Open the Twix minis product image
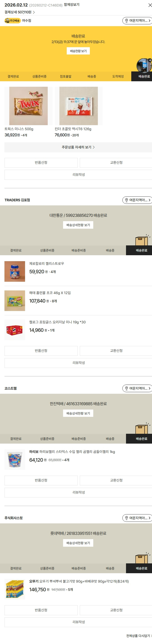The width and height of the screenshot is (152, 644). [x=28, y=106]
